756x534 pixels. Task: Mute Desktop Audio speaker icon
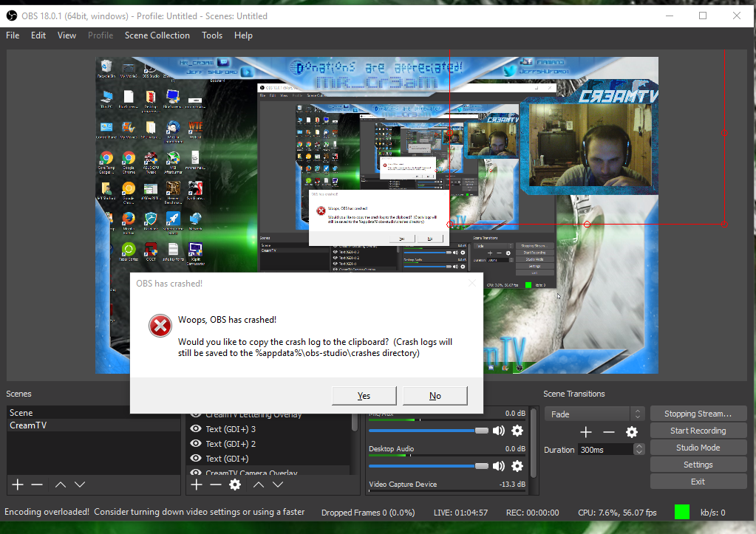pyautogui.click(x=499, y=465)
